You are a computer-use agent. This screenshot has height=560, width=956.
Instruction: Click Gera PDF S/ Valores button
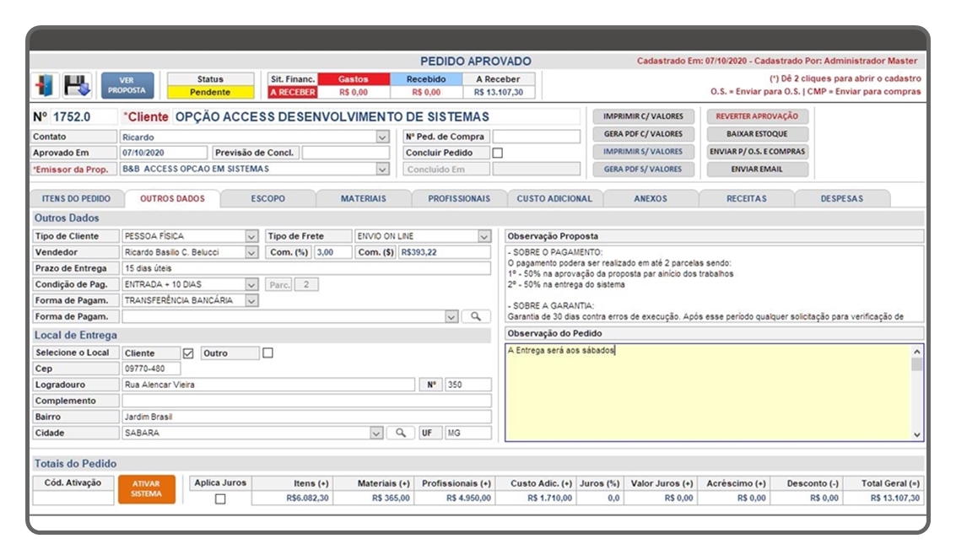(643, 170)
